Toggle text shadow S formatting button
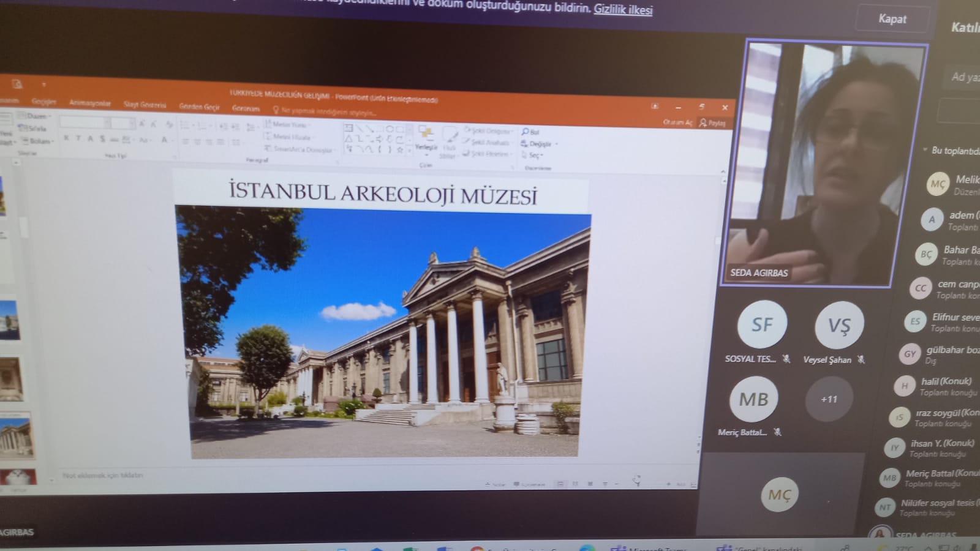Image resolution: width=980 pixels, height=551 pixels. click(102, 139)
